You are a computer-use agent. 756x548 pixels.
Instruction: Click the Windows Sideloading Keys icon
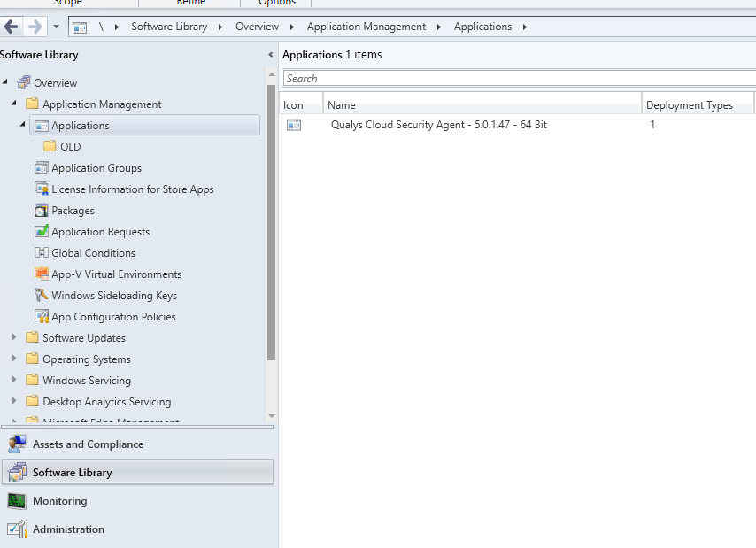click(41, 296)
